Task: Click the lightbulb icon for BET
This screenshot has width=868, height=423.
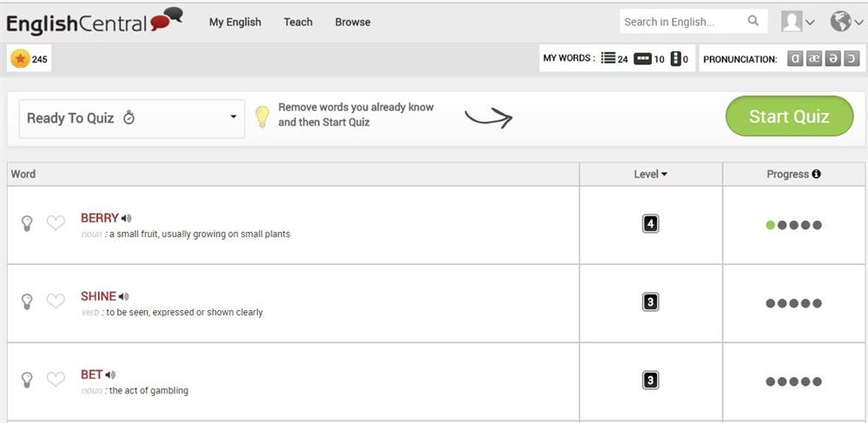Action: [27, 380]
